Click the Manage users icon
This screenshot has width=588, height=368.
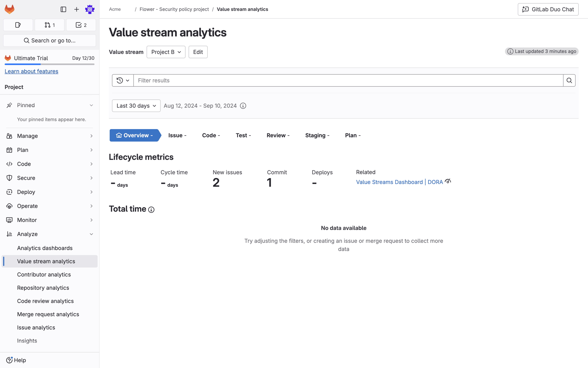tap(9, 136)
